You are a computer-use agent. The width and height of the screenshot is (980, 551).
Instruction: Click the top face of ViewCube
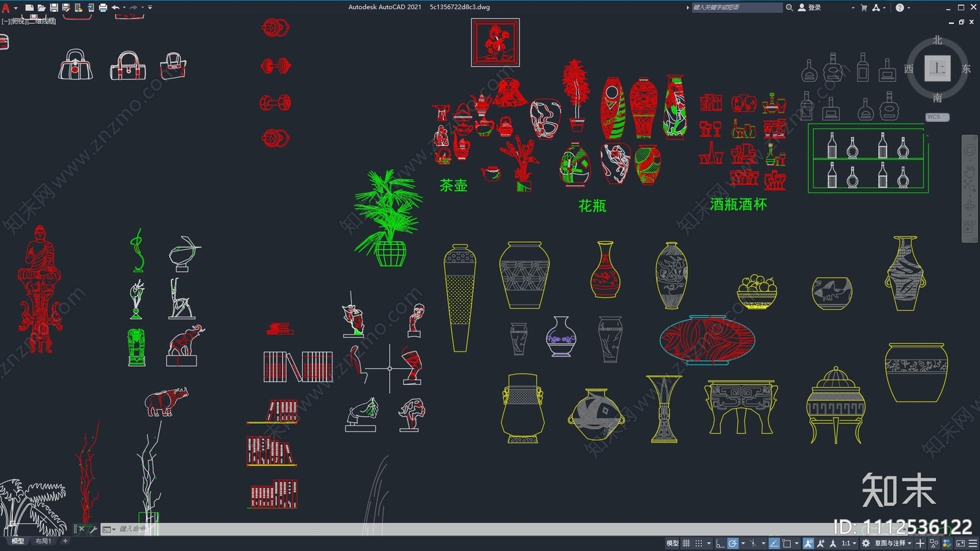point(937,68)
